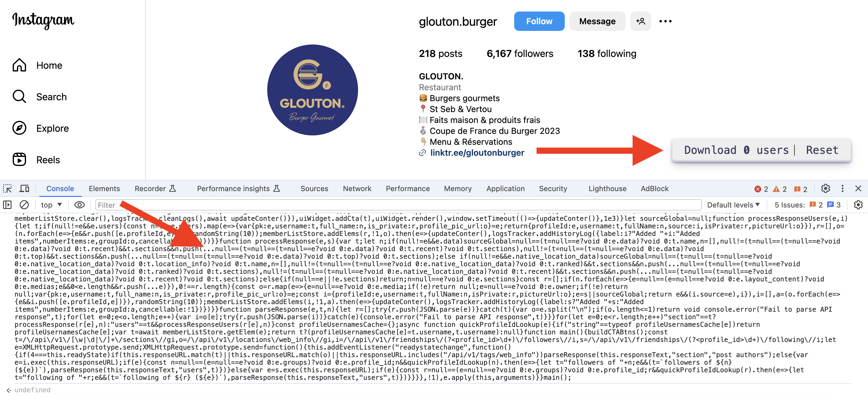The height and width of the screenshot is (398, 868).
Task: Click the Settings gear icon in DevTools
Action: [x=826, y=188]
